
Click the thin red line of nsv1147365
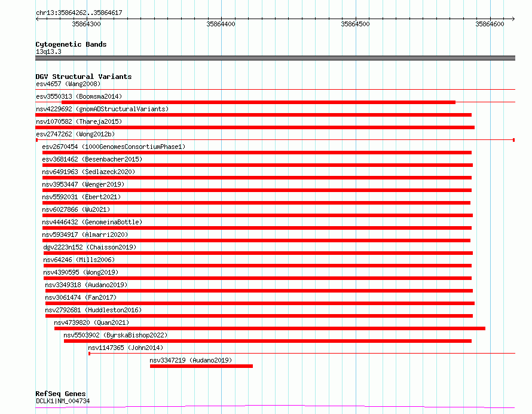(x=302, y=353)
